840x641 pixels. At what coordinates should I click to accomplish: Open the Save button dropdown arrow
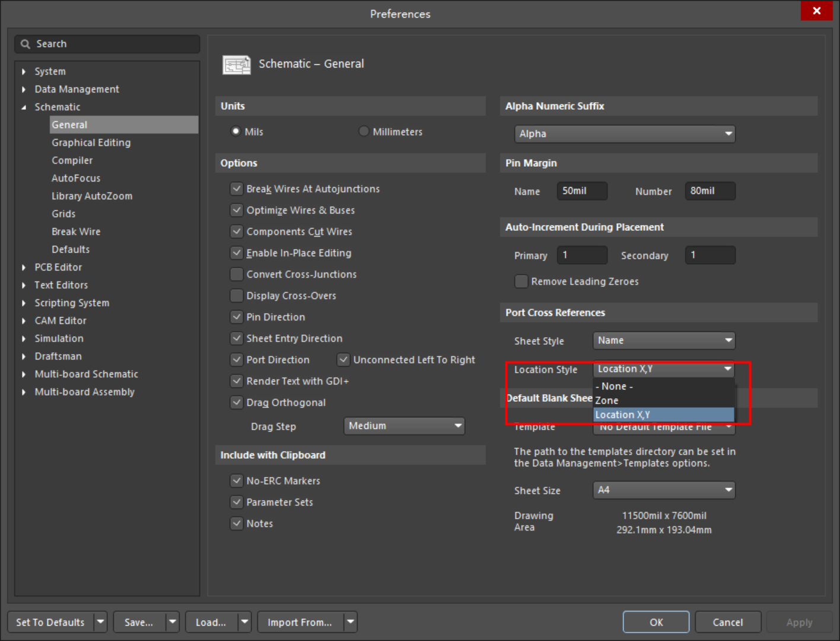point(172,622)
